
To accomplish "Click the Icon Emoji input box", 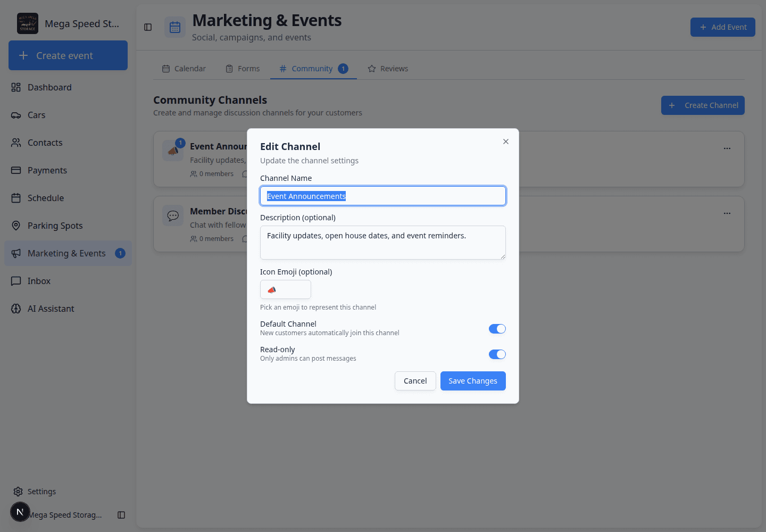I will (x=286, y=289).
